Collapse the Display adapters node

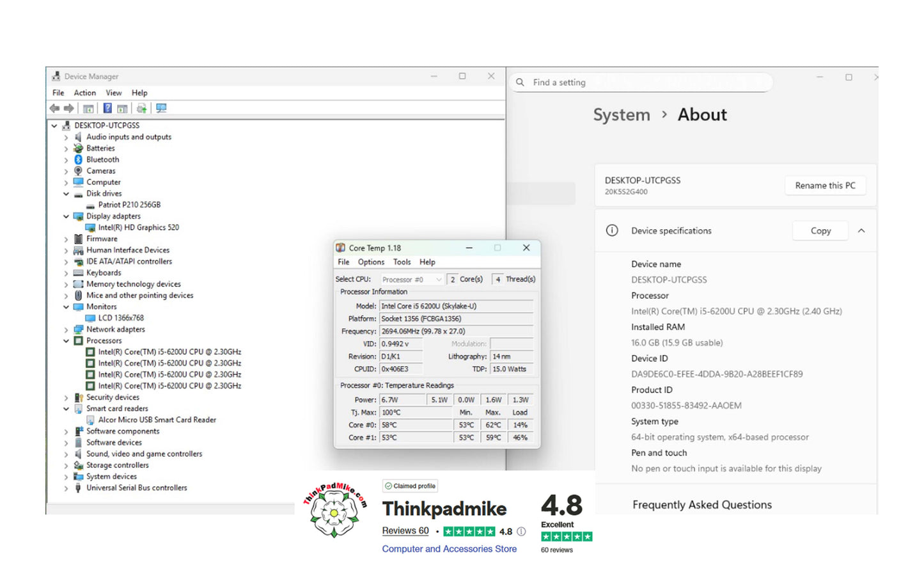tap(66, 216)
